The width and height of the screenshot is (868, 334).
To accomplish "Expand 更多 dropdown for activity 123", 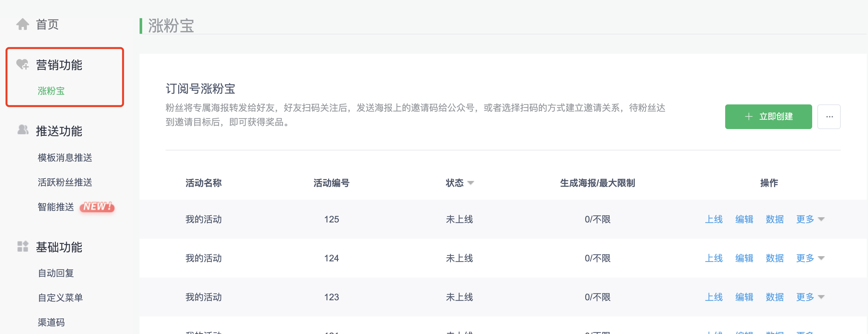I will pyautogui.click(x=810, y=297).
